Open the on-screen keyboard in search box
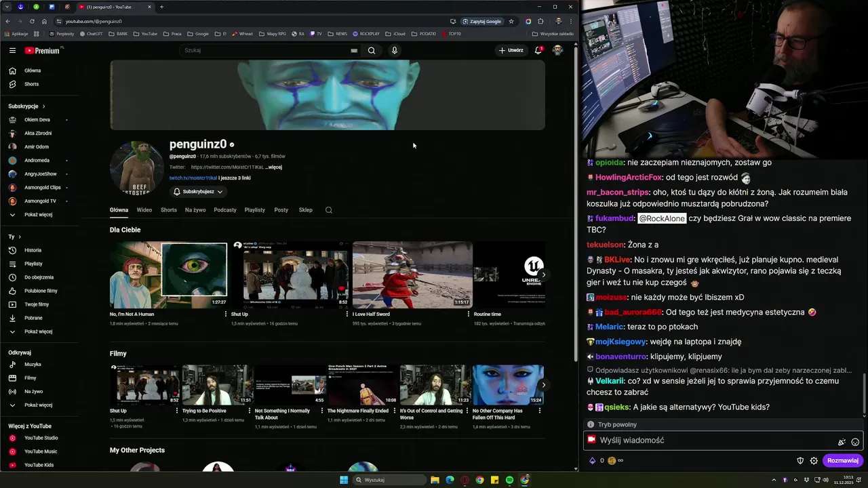868x488 pixels. pyautogui.click(x=354, y=50)
